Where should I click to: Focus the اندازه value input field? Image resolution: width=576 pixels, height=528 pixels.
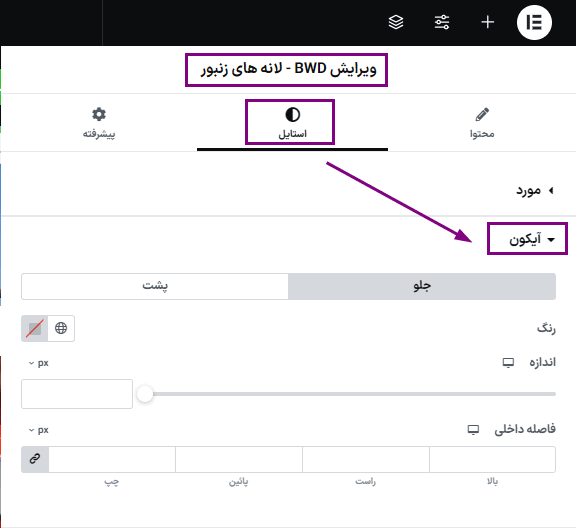pyautogui.click(x=77, y=394)
